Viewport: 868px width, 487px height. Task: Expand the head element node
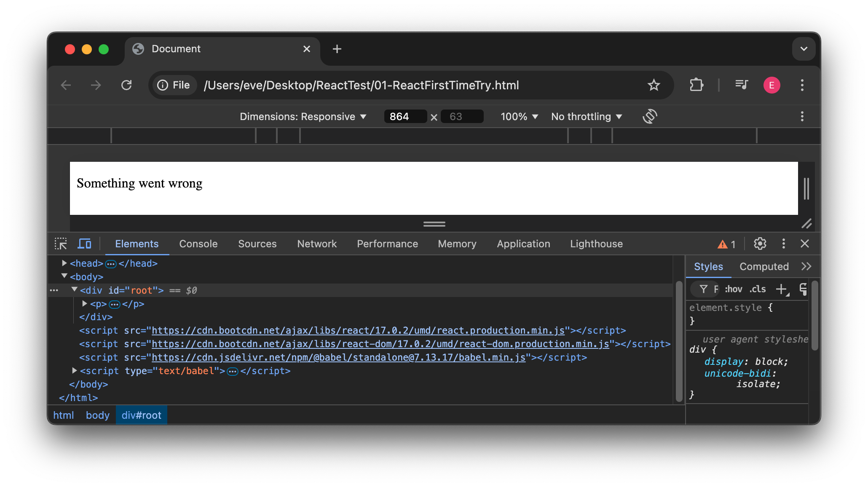tap(64, 263)
